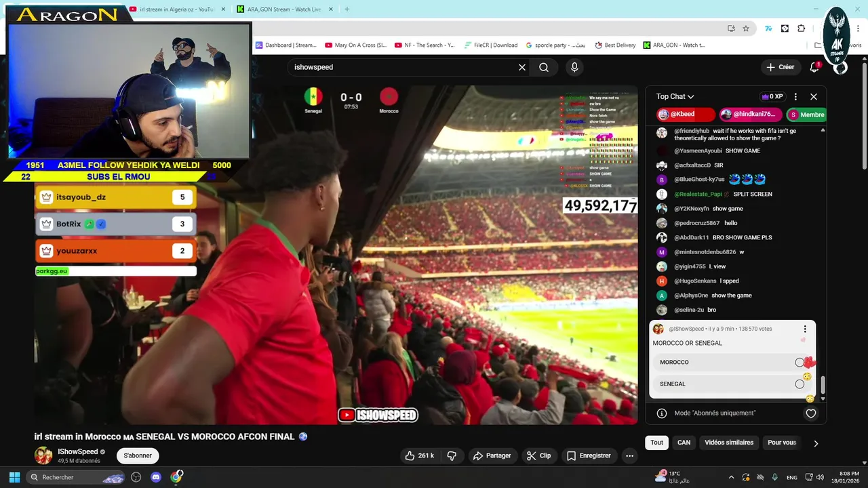Image resolution: width=868 pixels, height=488 pixels.
Task: Close the live chat panel
Action: (814, 96)
